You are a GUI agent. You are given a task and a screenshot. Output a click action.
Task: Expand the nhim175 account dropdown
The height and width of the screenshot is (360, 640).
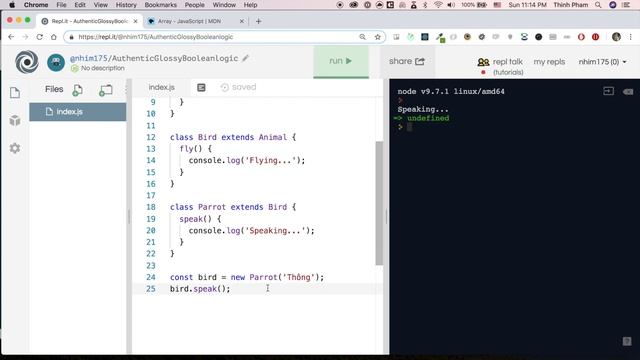tap(602, 62)
